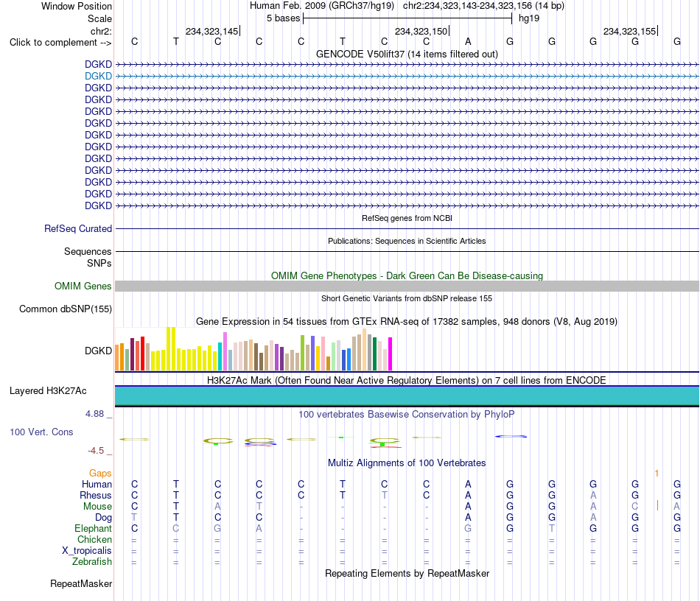Open the Repeating Elements by RepeatMasker title
The width and height of the screenshot is (700, 601).
pos(407,573)
